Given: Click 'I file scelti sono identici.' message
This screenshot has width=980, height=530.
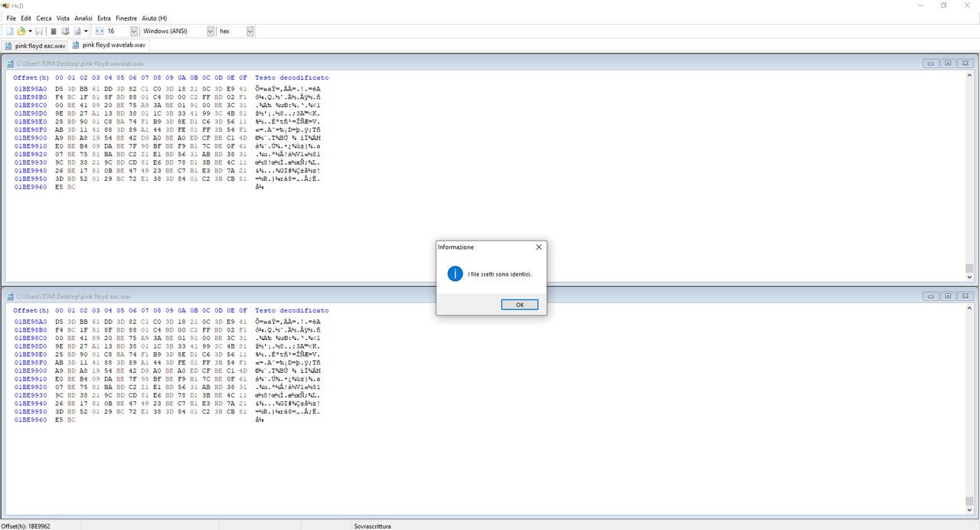Looking at the screenshot, I should click(499, 274).
